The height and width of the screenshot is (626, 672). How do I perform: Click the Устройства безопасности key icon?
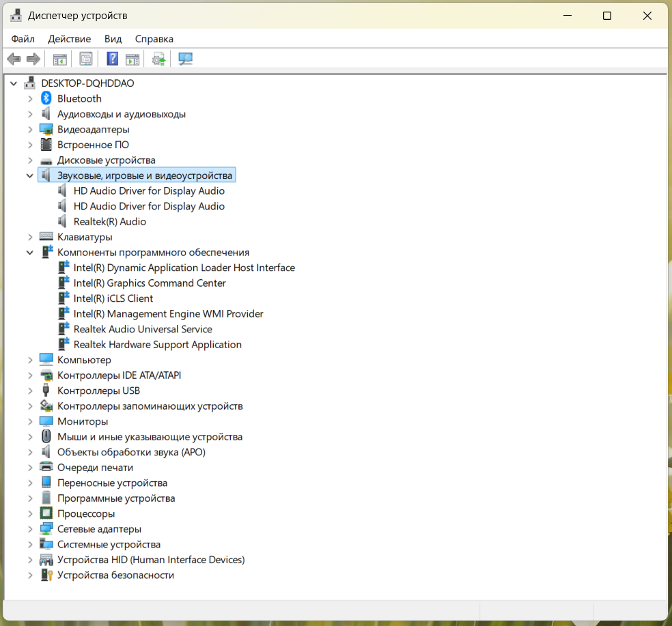point(46,575)
